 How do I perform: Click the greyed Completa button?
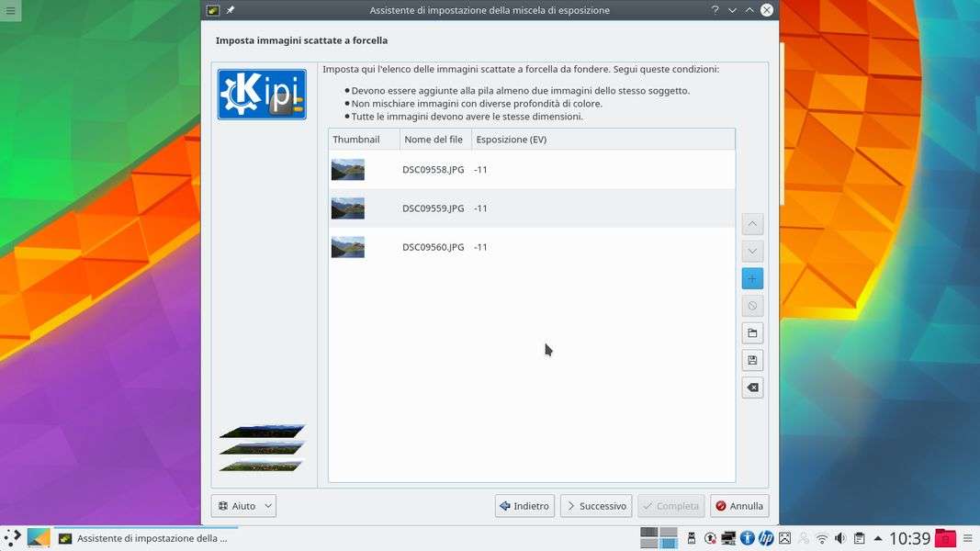[x=670, y=506]
